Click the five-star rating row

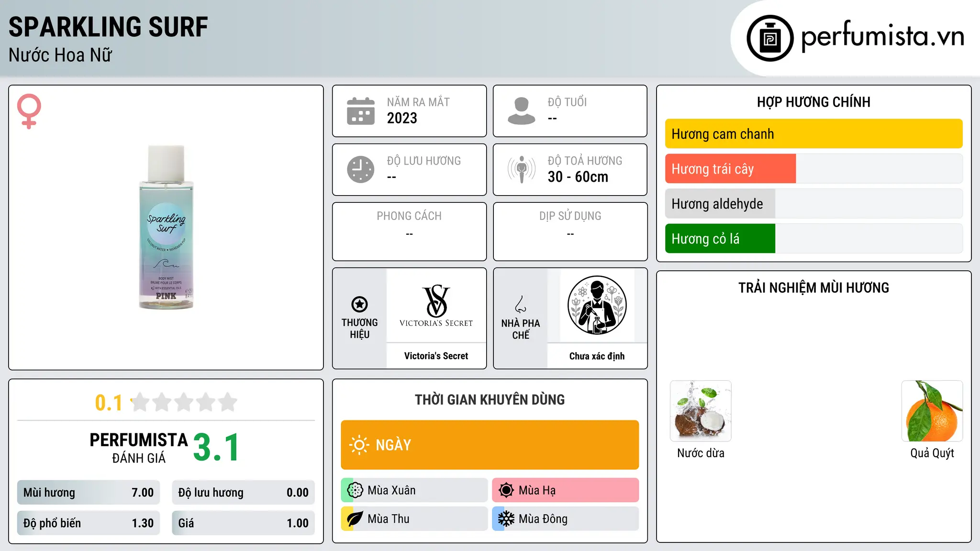pyautogui.click(x=184, y=402)
